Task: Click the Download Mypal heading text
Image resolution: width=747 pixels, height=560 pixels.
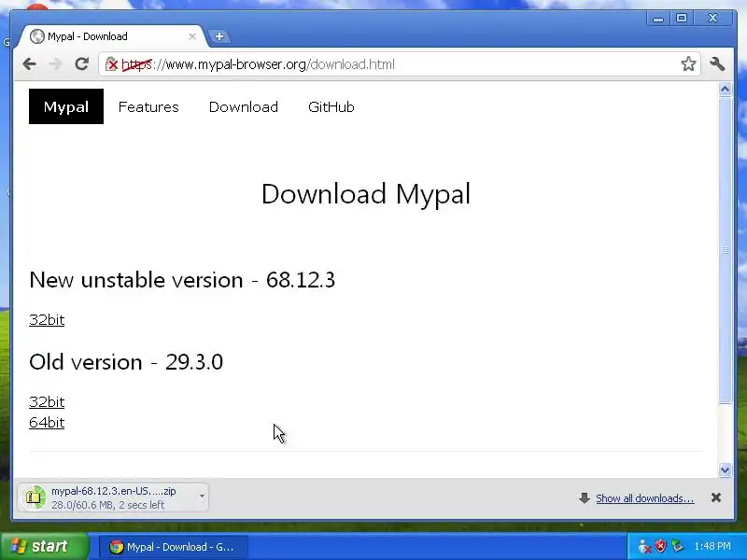Action: (366, 194)
